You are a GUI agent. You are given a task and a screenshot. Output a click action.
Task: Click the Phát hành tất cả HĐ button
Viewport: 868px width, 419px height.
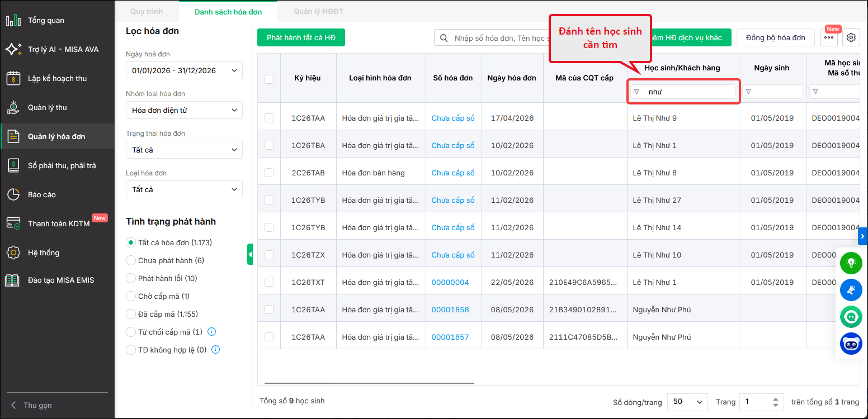[x=301, y=37]
